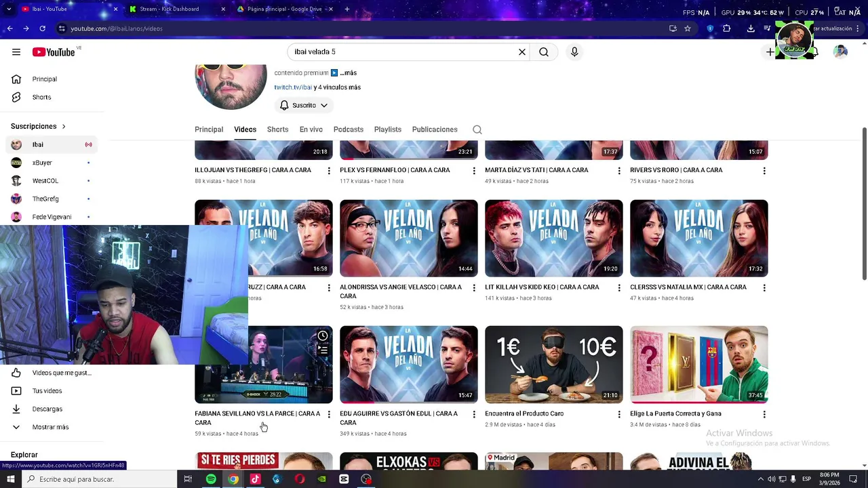Image resolution: width=868 pixels, height=488 pixels.
Task: Open CapCut from the taskbar
Action: click(344, 479)
